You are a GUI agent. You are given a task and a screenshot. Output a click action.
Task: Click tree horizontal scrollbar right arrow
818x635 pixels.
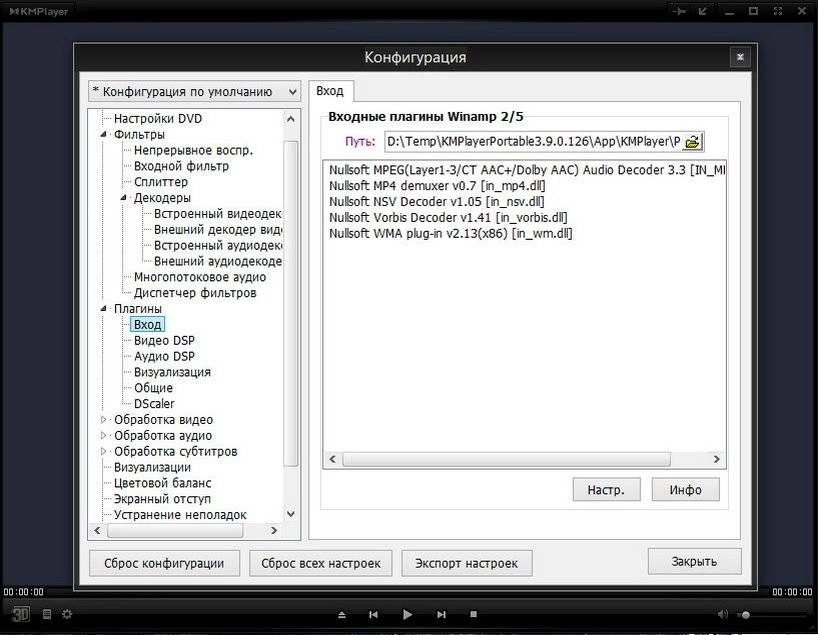[x=274, y=530]
